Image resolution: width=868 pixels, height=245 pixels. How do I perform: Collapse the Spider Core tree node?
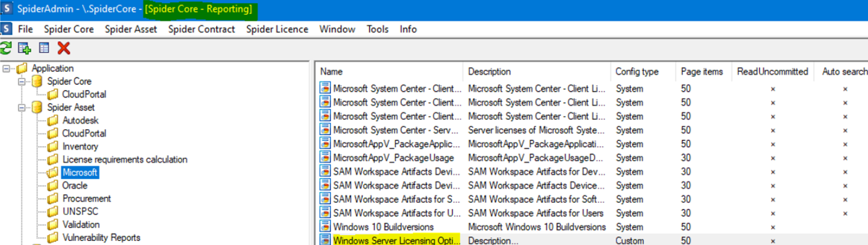(x=22, y=81)
